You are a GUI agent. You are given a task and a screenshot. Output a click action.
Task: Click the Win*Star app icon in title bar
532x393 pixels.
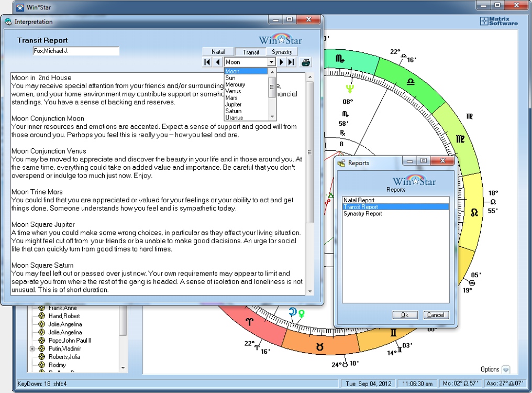point(20,7)
